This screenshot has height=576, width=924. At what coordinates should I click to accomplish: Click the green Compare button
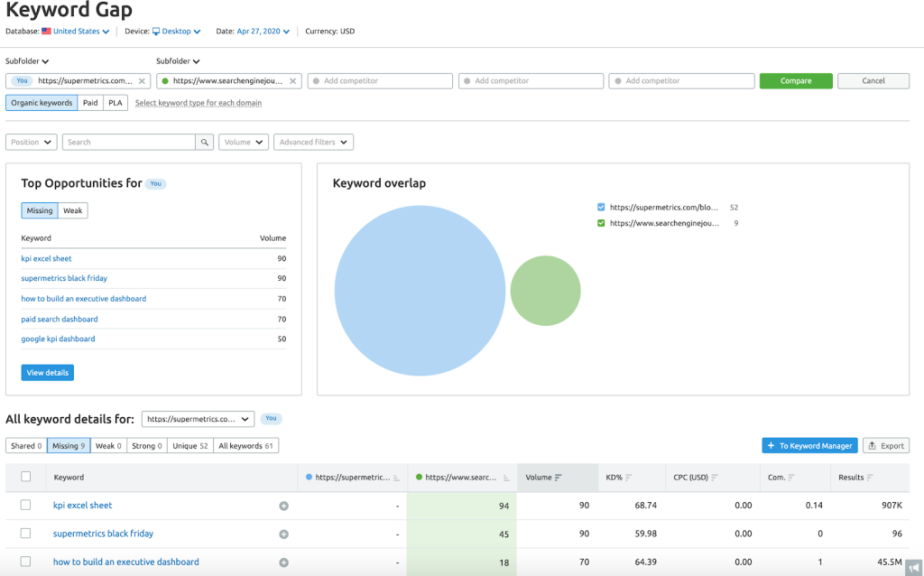click(796, 80)
